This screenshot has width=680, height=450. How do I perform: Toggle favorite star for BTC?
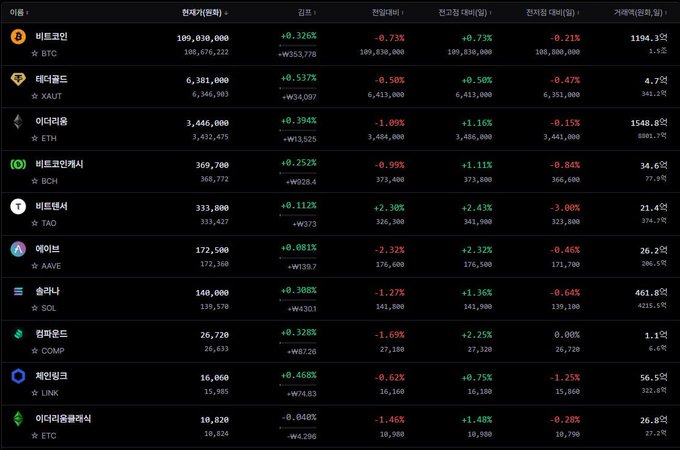pos(35,53)
